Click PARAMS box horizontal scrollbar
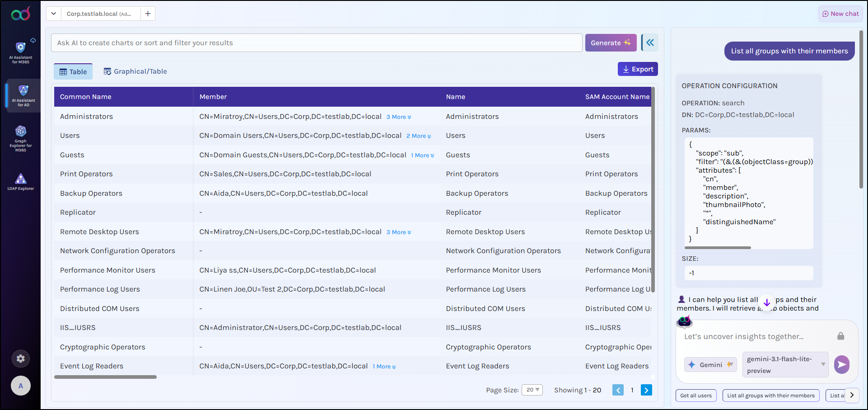This screenshot has width=868, height=410. [x=718, y=248]
